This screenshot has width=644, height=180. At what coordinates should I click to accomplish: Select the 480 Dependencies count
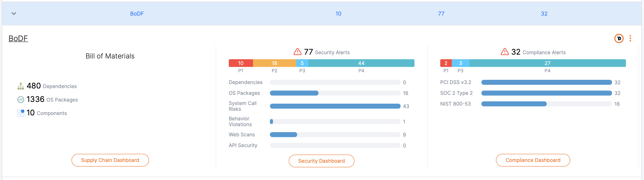click(x=34, y=86)
